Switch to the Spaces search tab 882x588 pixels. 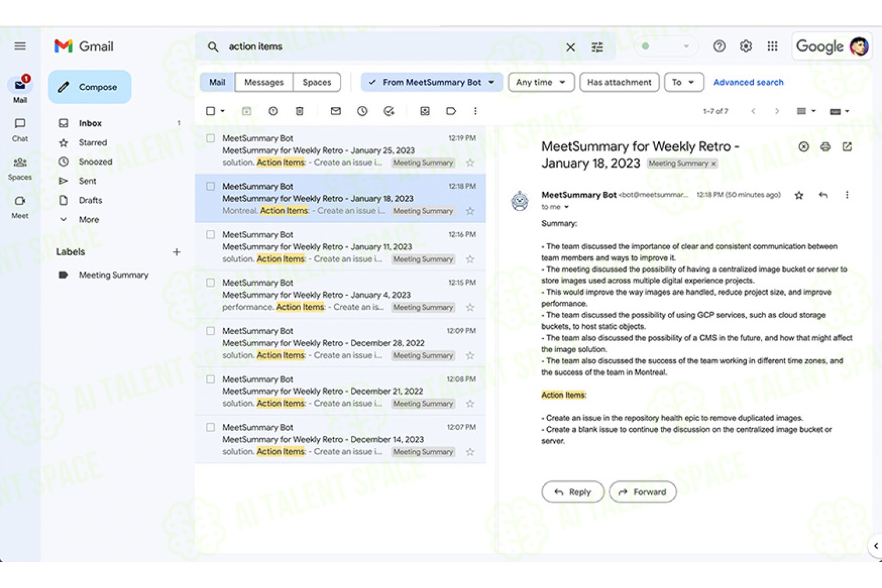tap(316, 82)
